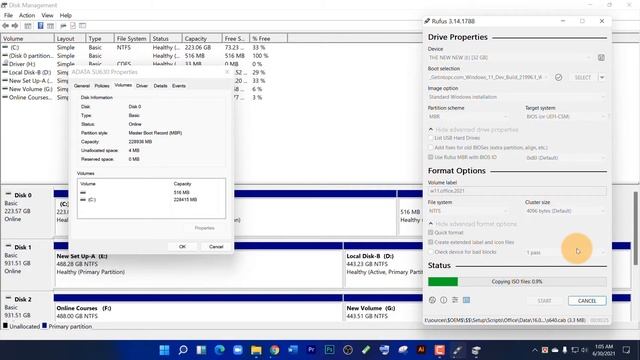Click the CANCEL button in Rufus

click(587, 301)
